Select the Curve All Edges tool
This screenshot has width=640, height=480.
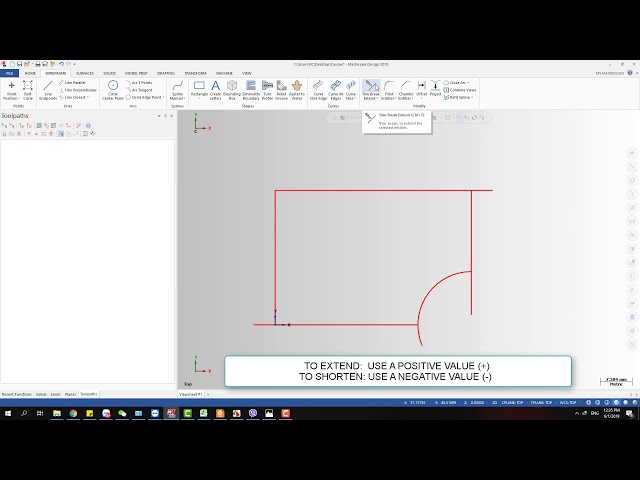point(336,90)
